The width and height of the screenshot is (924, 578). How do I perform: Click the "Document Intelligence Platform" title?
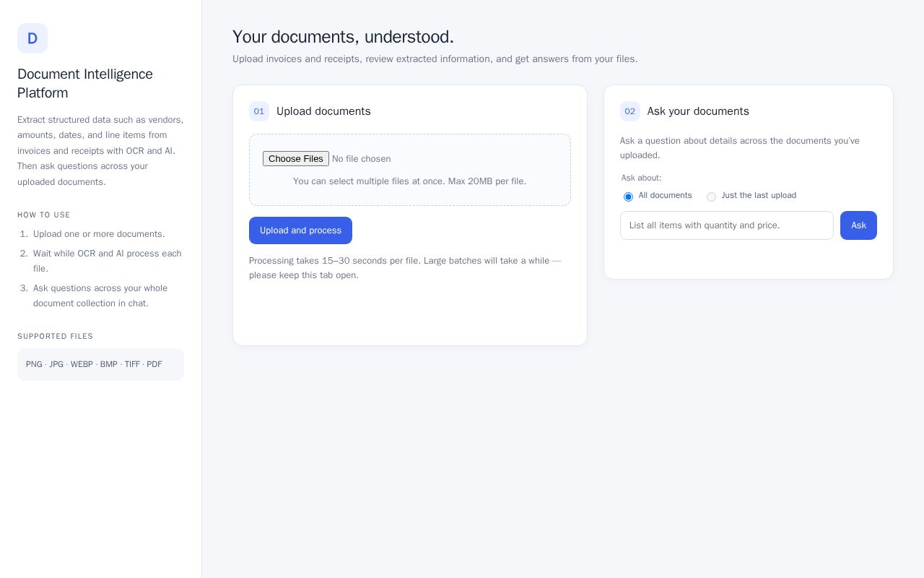(x=85, y=83)
